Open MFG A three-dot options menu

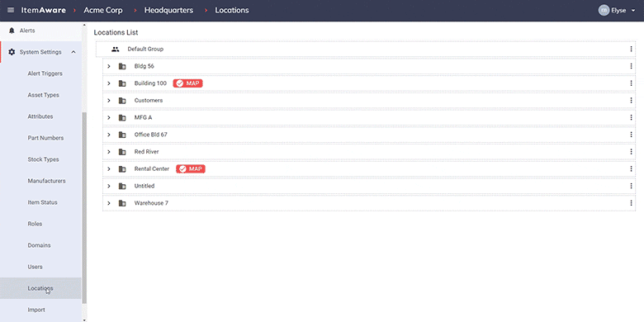[x=632, y=117]
